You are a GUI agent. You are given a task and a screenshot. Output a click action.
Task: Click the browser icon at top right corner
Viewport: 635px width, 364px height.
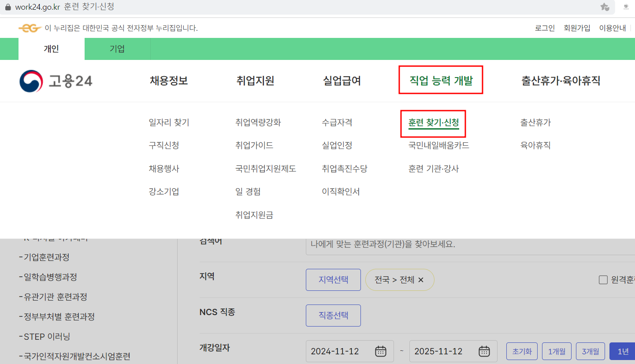[x=626, y=7]
